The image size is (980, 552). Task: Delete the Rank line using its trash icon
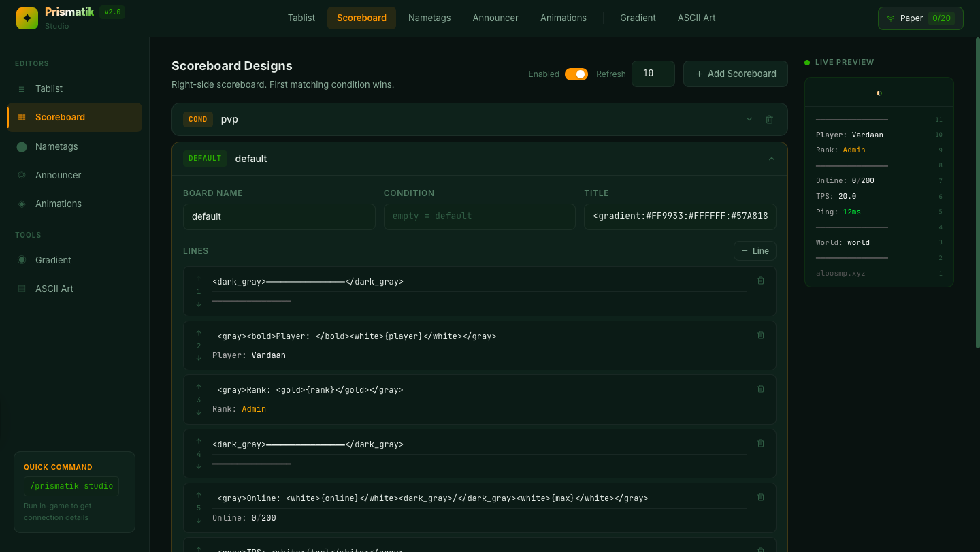(761, 389)
